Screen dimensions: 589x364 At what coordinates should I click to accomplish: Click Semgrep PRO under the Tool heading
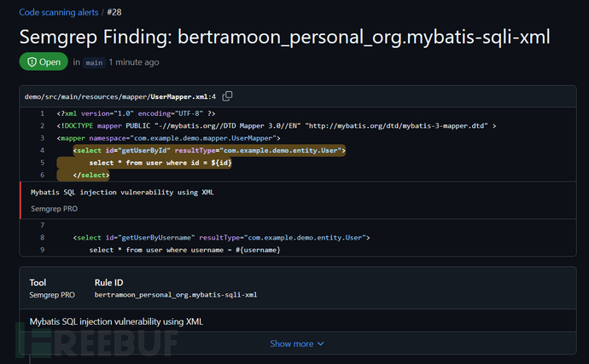(x=52, y=295)
